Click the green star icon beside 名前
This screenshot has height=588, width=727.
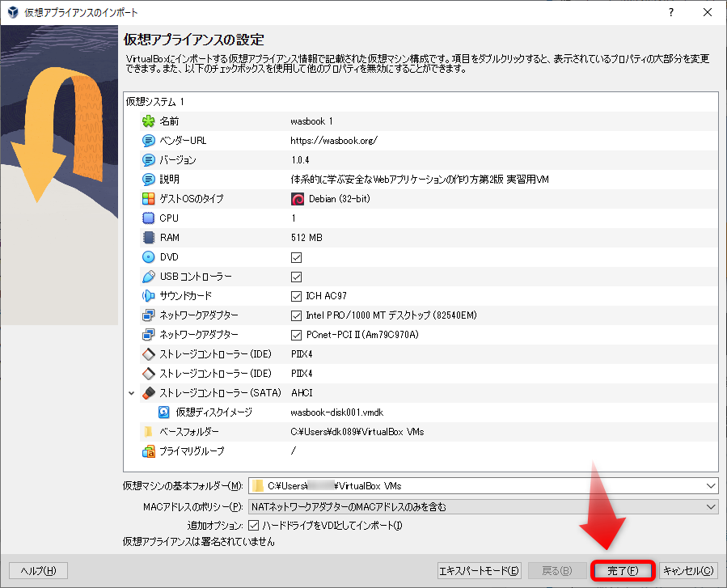[148, 121]
